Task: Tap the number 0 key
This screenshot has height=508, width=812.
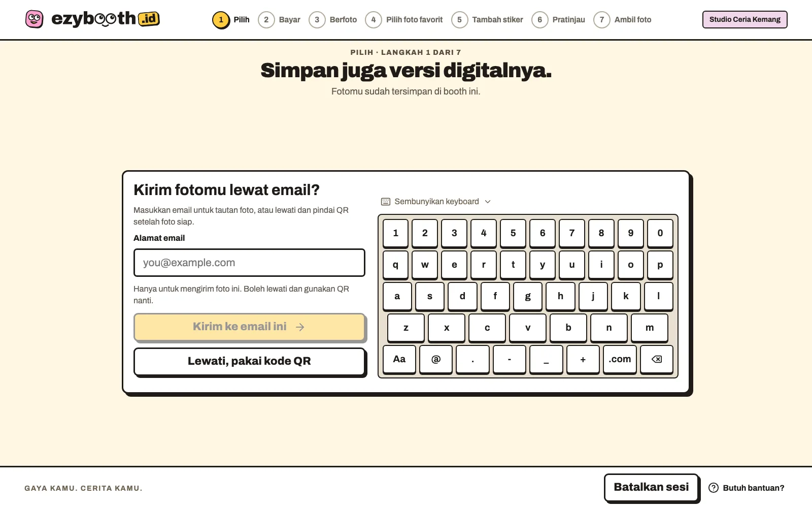Action: (660, 233)
